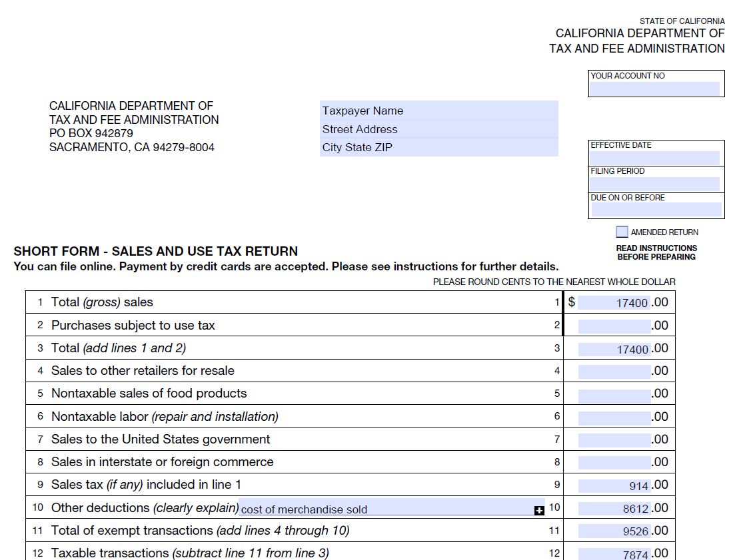This screenshot has width=731, height=560.
Task: Check the Amended Return checkbox
Action: pos(622,232)
